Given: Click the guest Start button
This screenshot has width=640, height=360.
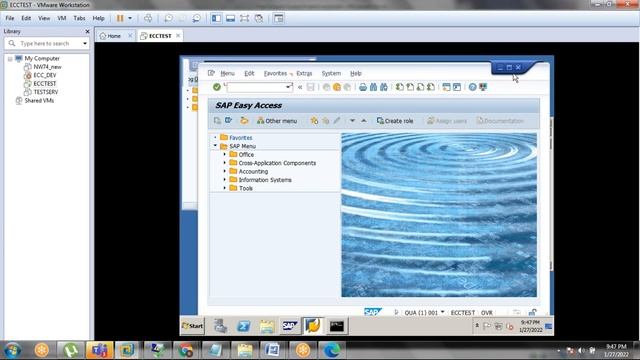Looking at the screenshot, I should (x=192, y=326).
